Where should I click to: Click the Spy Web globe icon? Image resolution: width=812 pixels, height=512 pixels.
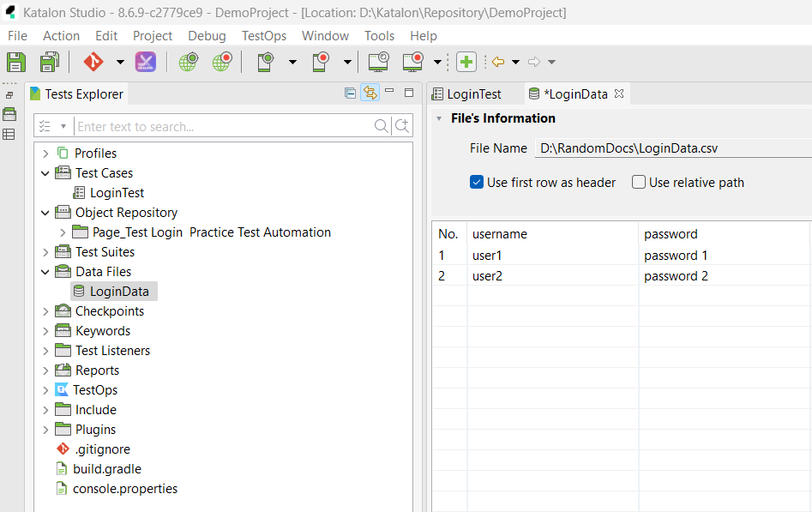[188, 63]
